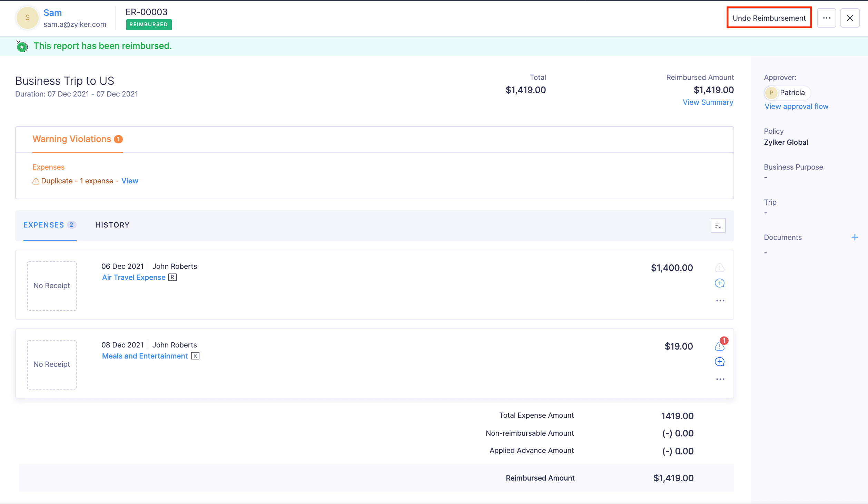View the violation warning on Meals and Entertainment
868x504 pixels.
[720, 346]
